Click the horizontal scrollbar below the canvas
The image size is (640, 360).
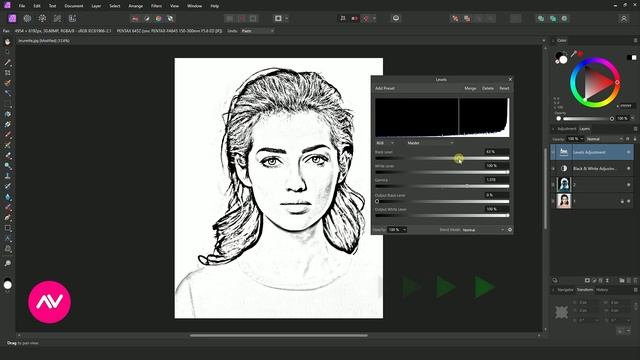279,336
